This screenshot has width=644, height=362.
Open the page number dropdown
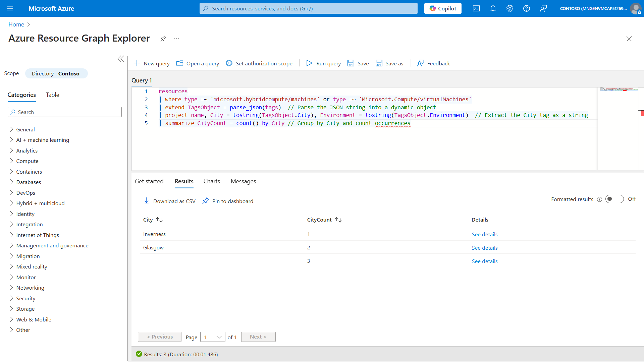[x=212, y=337]
